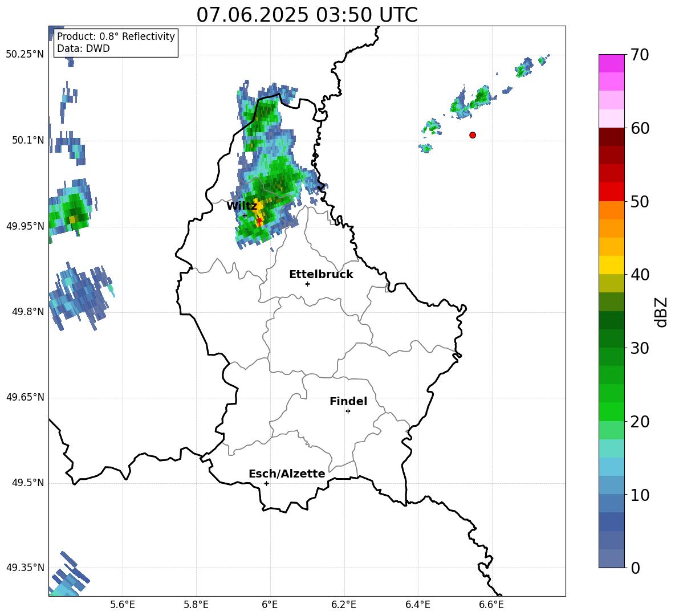Click the 10 value on the colorbar
The width and height of the screenshot is (675, 616).
click(640, 495)
